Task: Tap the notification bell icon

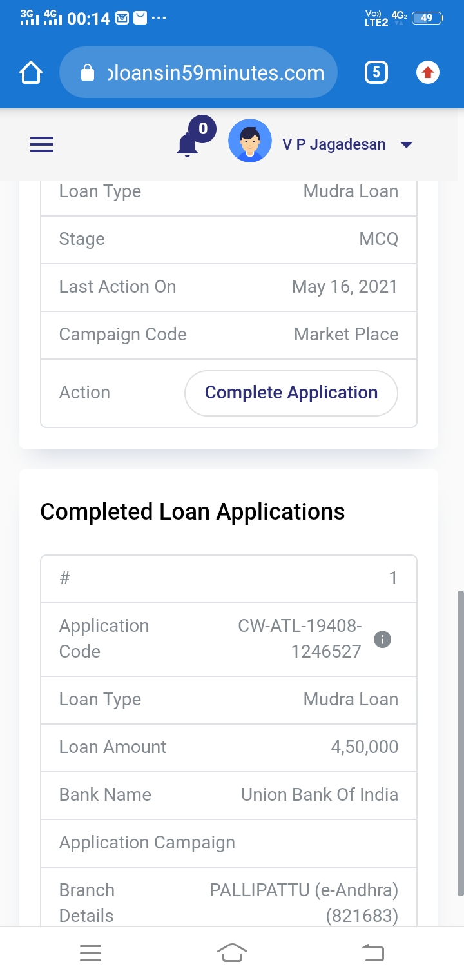Action: click(x=188, y=144)
